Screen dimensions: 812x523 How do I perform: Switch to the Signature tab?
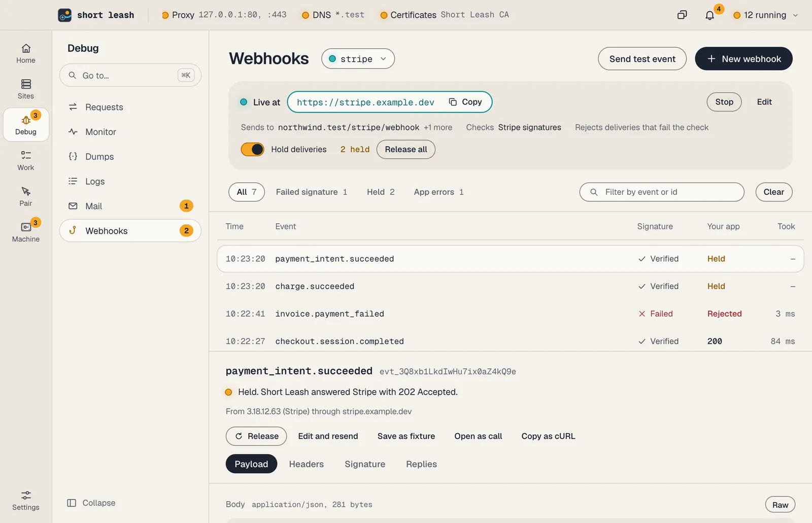point(365,464)
